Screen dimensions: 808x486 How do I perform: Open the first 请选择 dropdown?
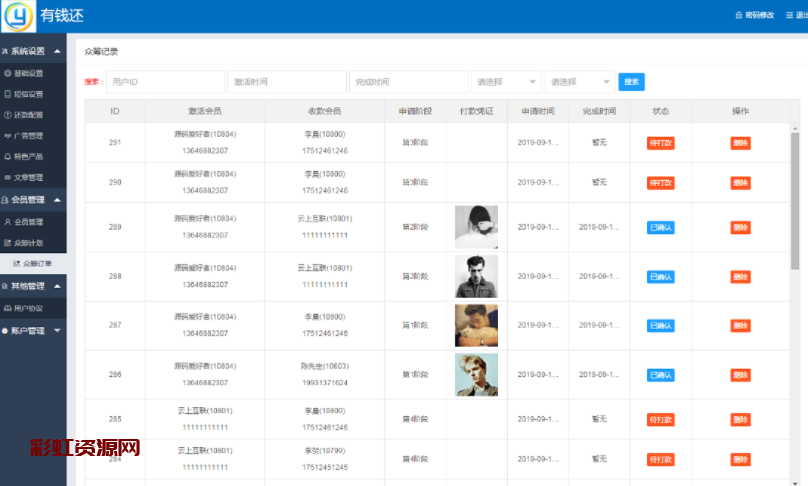(505, 82)
